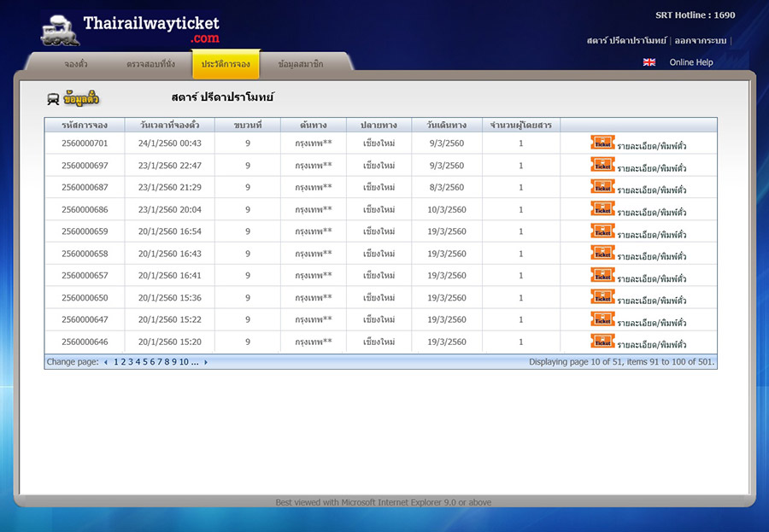Click Displaying page 10 of 51 status
Image resolution: width=769 pixels, height=532 pixels.
(x=622, y=362)
